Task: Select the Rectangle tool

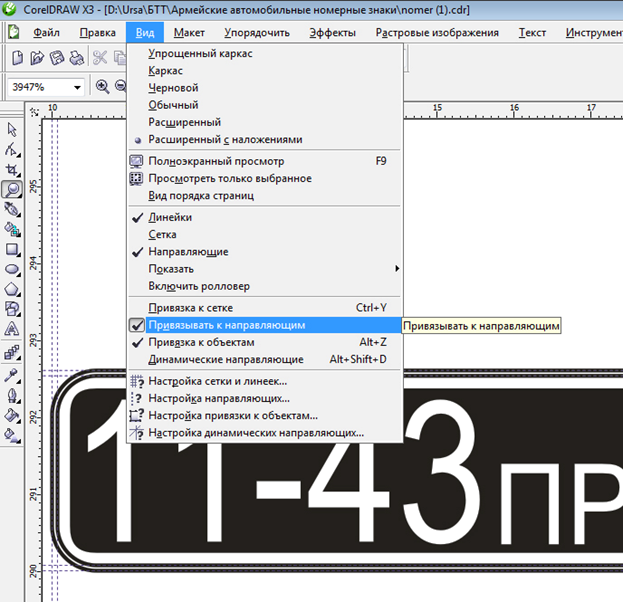Action: tap(12, 250)
